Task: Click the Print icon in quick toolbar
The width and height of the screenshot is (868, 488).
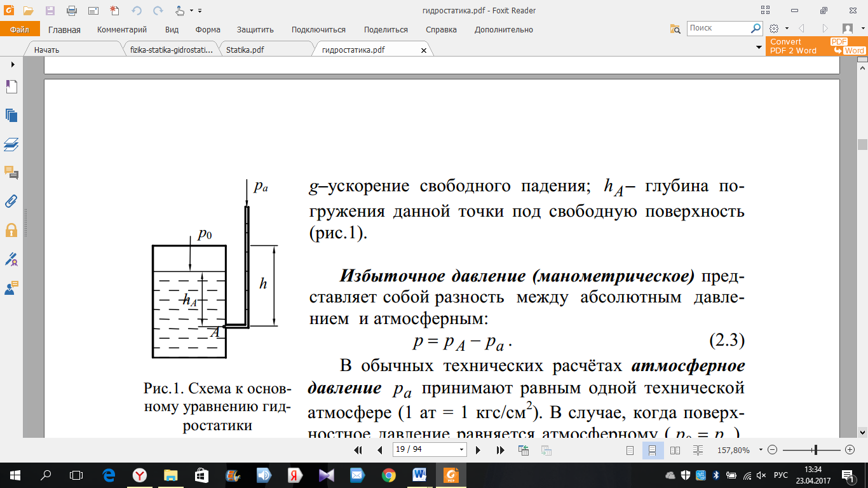Action: pos(72,11)
